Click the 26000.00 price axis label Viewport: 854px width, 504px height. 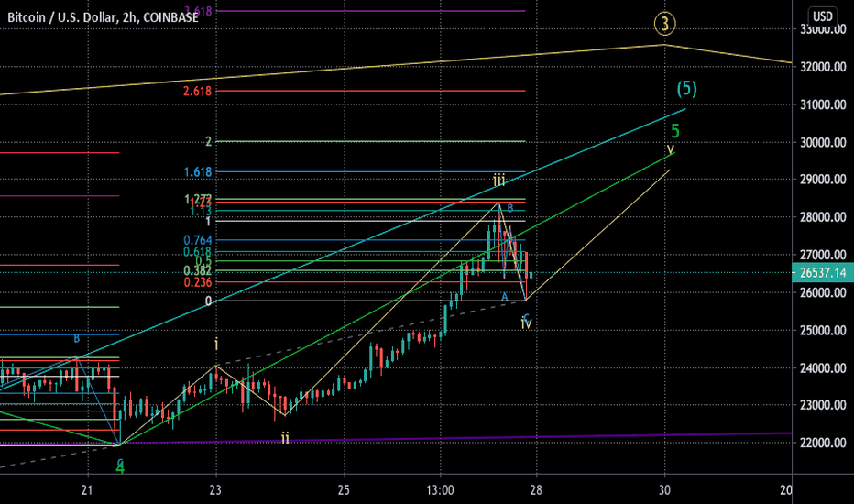pos(823,292)
